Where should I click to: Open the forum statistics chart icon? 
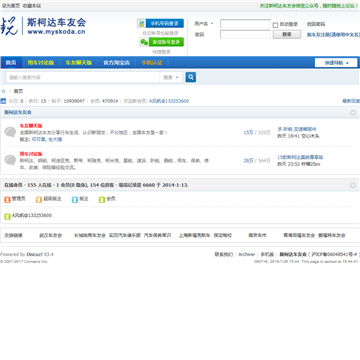[x=3, y=101]
